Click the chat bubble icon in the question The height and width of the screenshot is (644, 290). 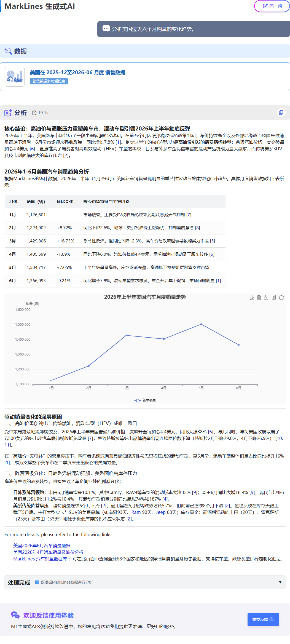[106, 29]
